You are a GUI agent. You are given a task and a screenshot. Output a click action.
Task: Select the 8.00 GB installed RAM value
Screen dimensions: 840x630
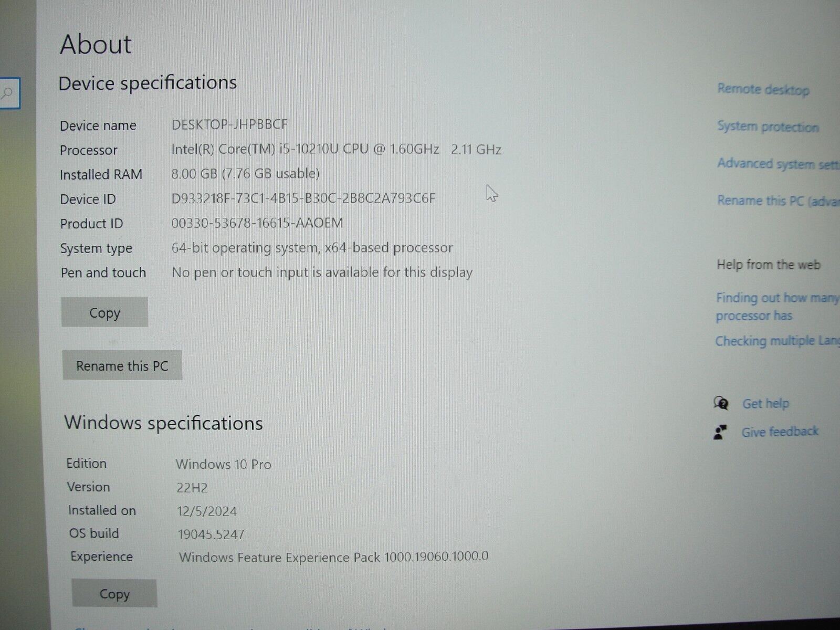pos(245,174)
